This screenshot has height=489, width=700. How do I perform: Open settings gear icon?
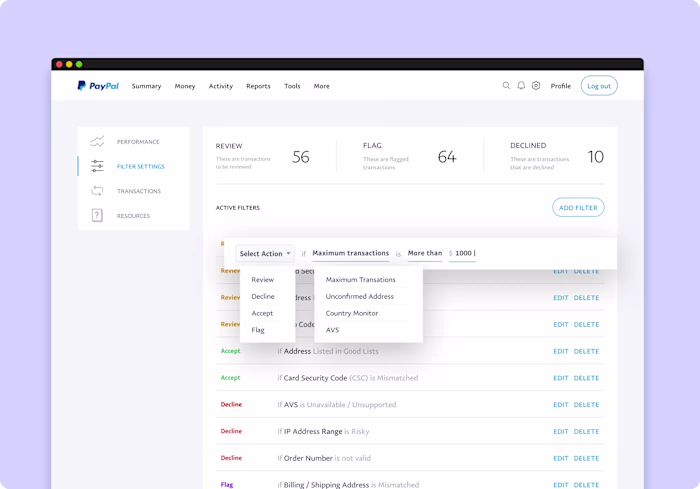point(536,85)
